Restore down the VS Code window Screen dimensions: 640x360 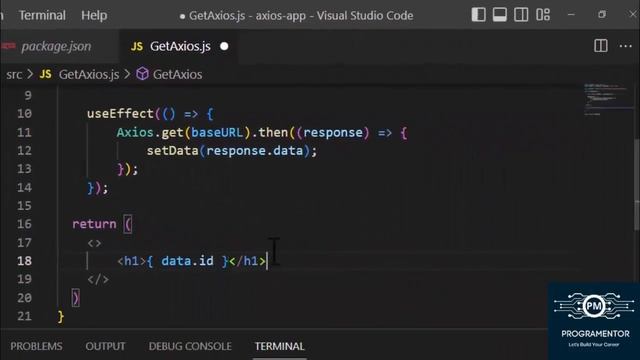[602, 15]
